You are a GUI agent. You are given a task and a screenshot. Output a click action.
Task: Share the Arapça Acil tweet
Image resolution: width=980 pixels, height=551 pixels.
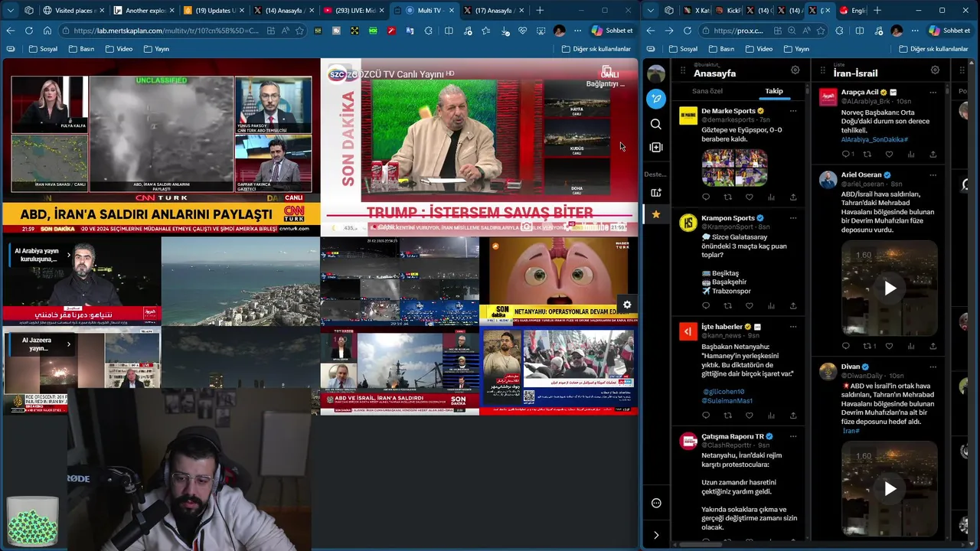(933, 154)
